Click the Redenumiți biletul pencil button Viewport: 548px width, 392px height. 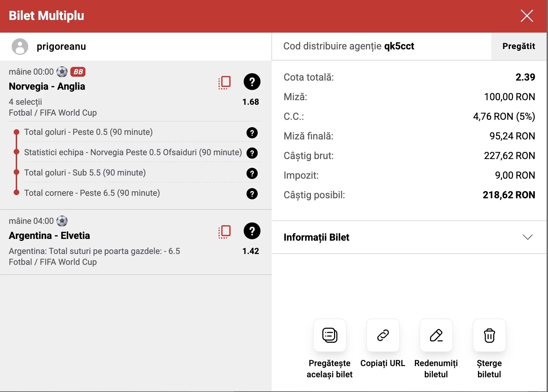tap(436, 335)
